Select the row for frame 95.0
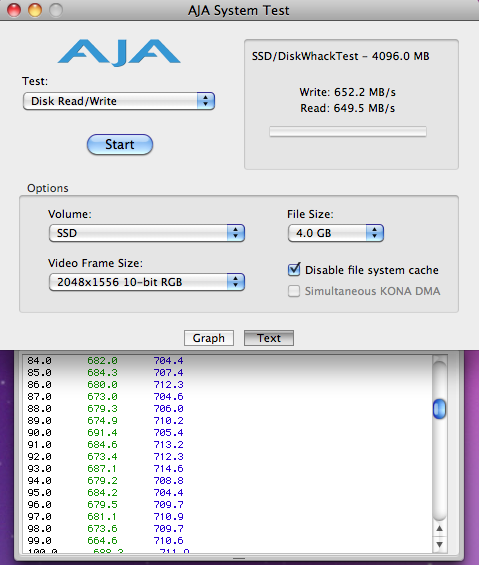479x565 pixels. click(227, 493)
